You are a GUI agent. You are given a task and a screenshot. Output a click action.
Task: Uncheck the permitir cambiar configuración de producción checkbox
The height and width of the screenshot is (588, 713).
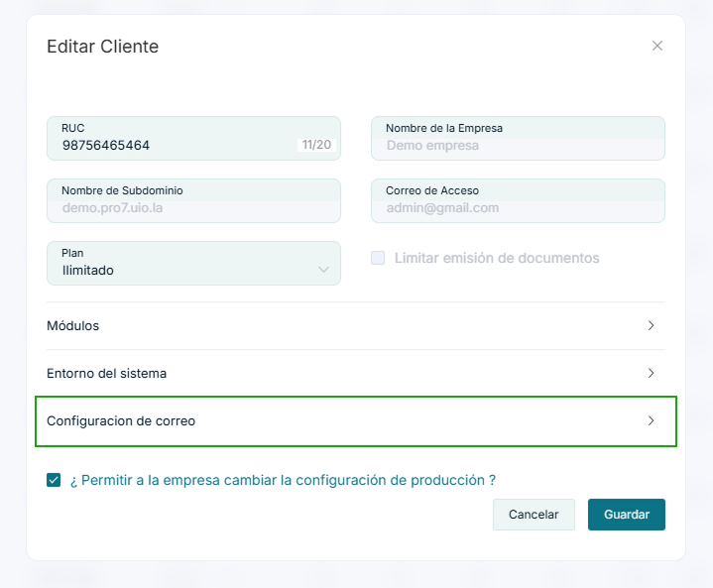pos(54,480)
